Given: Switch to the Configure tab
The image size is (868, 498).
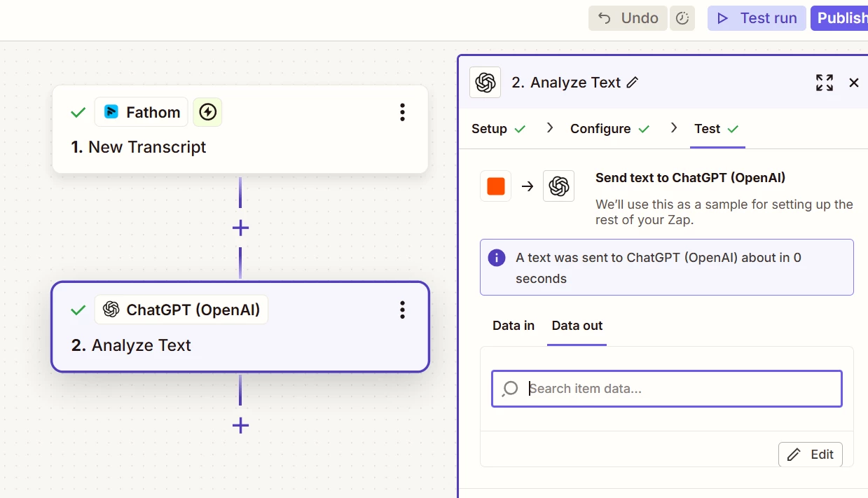Looking at the screenshot, I should tap(610, 129).
